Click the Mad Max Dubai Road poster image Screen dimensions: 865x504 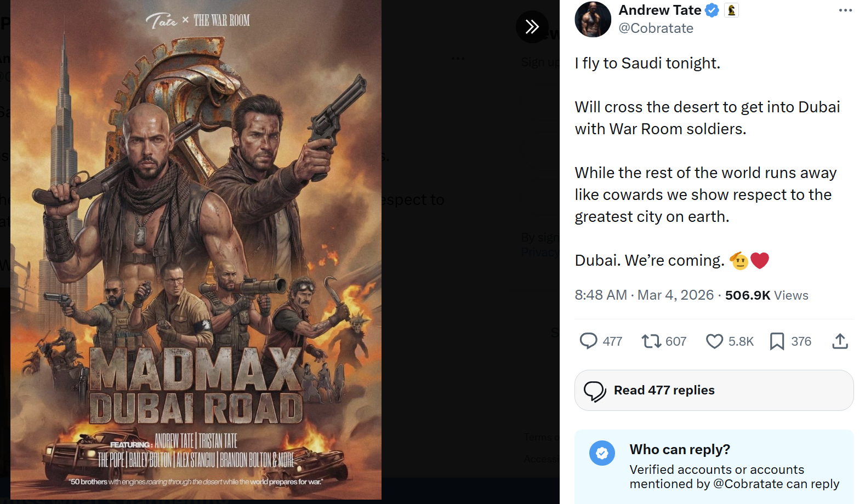(x=196, y=250)
